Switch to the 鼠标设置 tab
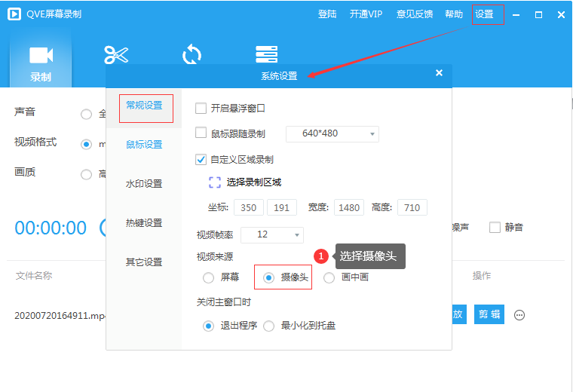Viewport: 573px width, 392px height. (x=144, y=145)
